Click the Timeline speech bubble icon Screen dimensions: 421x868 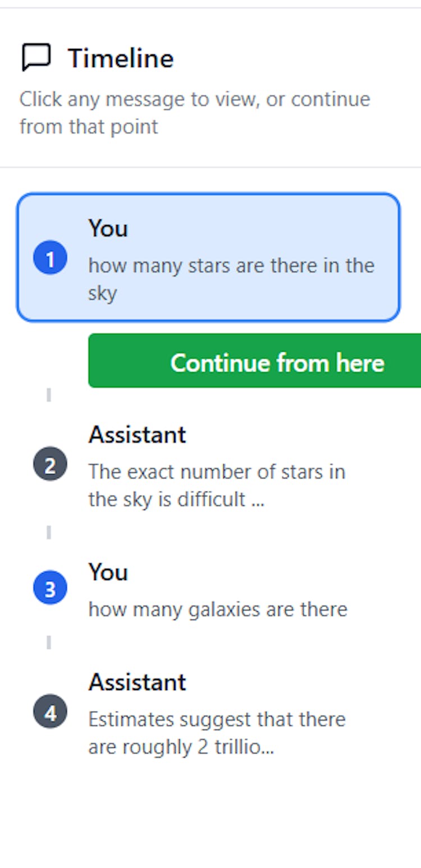[36, 58]
